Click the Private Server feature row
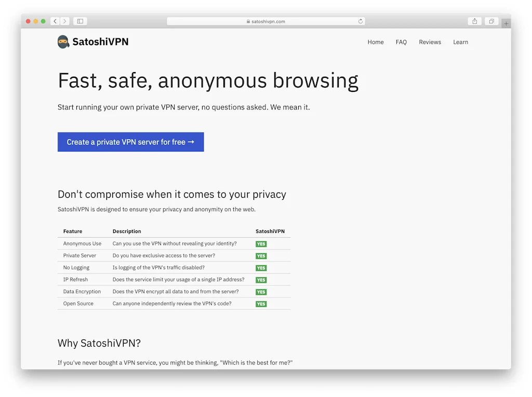Screen dimensions: 532x397 [x=79, y=255]
